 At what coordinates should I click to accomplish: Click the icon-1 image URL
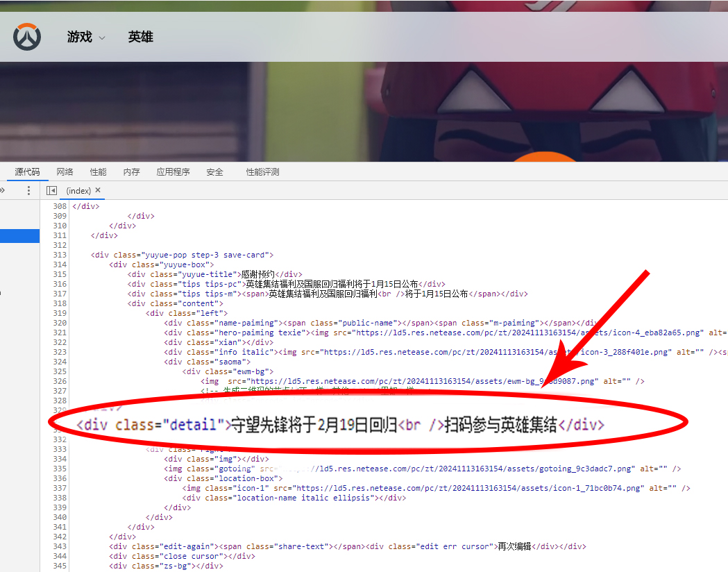point(470,489)
